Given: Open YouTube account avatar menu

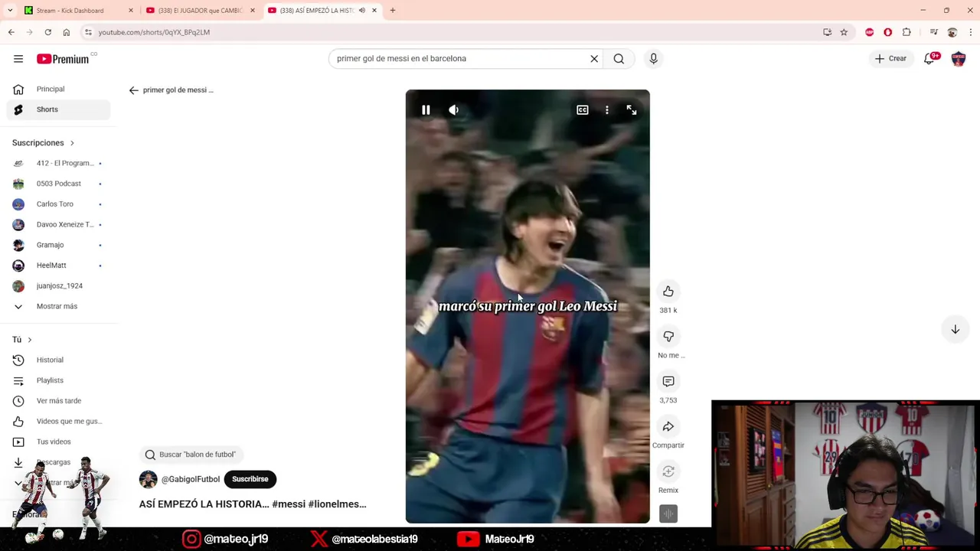Looking at the screenshot, I should 959,58.
